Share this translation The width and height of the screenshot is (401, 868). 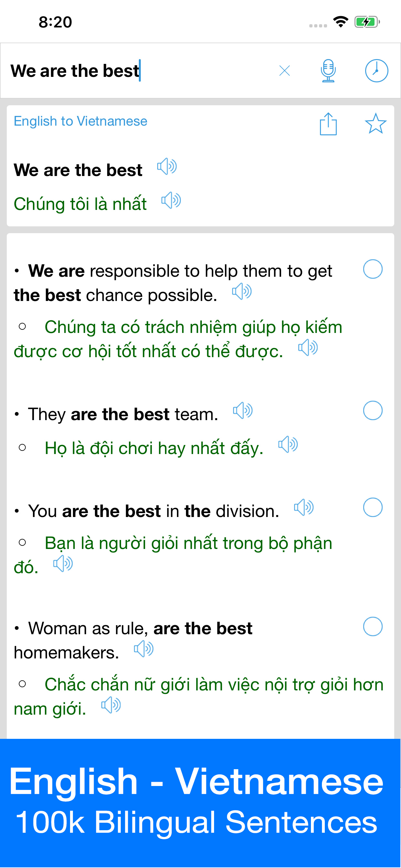click(328, 124)
